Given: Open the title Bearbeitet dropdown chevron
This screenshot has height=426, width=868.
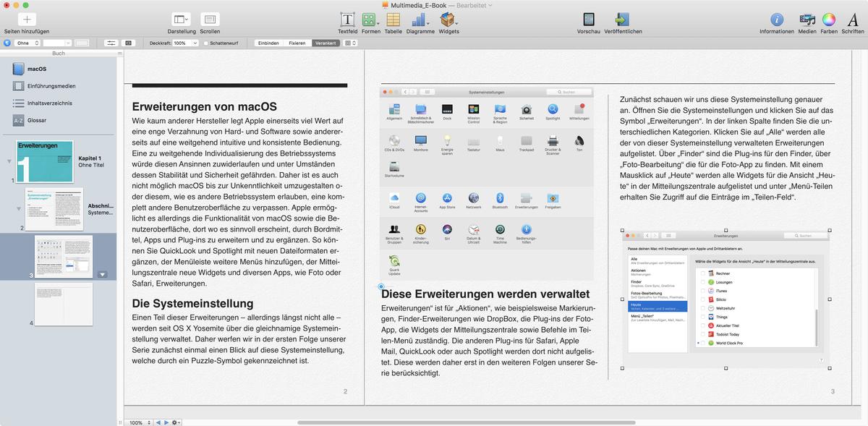Looking at the screenshot, I should (490, 5).
